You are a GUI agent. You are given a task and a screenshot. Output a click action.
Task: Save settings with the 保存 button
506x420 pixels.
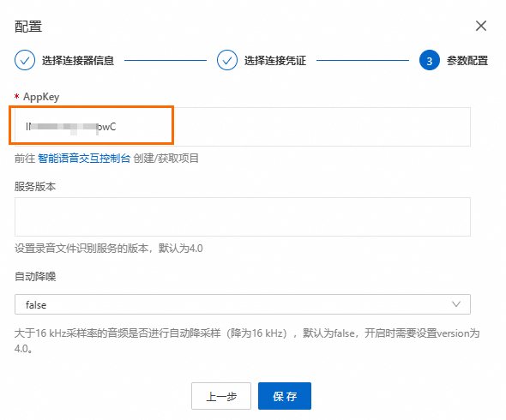pyautogui.click(x=285, y=396)
